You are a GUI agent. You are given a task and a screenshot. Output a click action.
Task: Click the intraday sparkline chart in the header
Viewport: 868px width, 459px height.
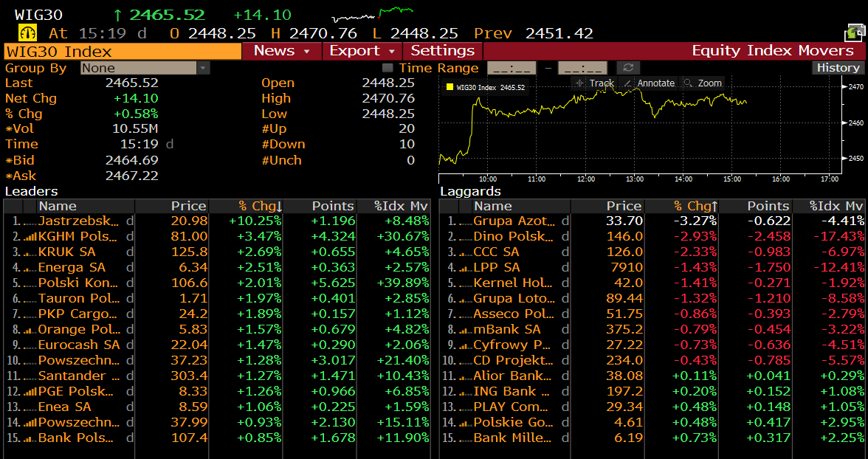click(372, 15)
